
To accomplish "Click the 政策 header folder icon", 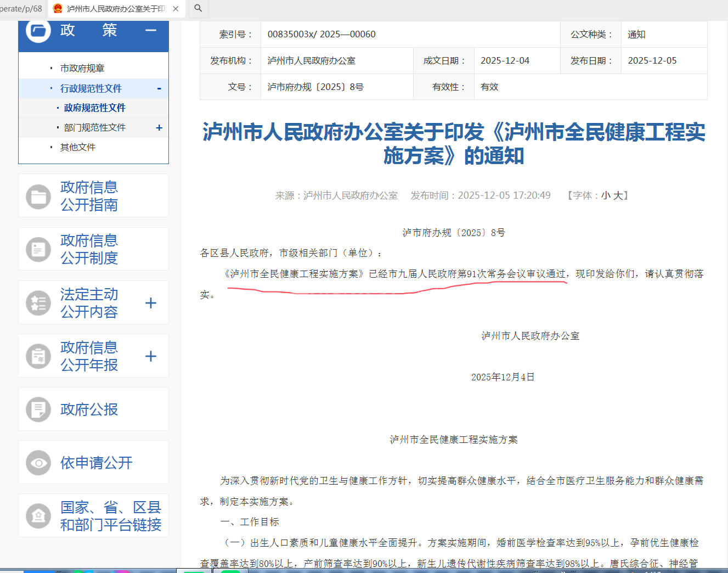I will (x=38, y=31).
